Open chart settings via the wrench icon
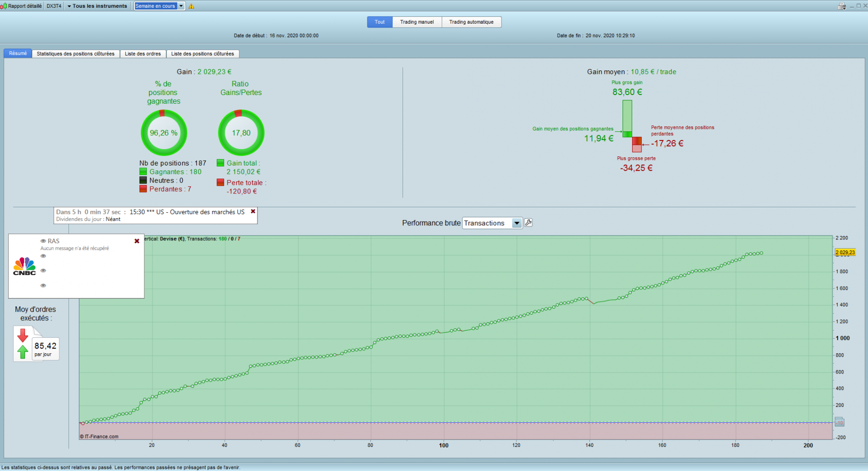The image size is (868, 471). point(529,222)
